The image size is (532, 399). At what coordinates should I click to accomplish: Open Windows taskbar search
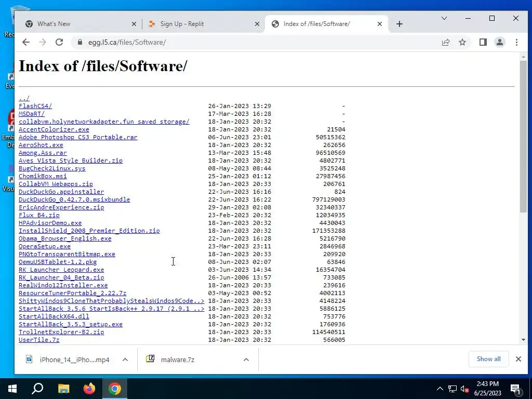[x=37, y=389]
